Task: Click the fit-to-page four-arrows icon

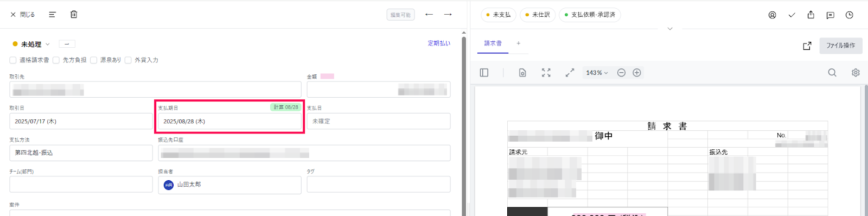Action: point(546,73)
